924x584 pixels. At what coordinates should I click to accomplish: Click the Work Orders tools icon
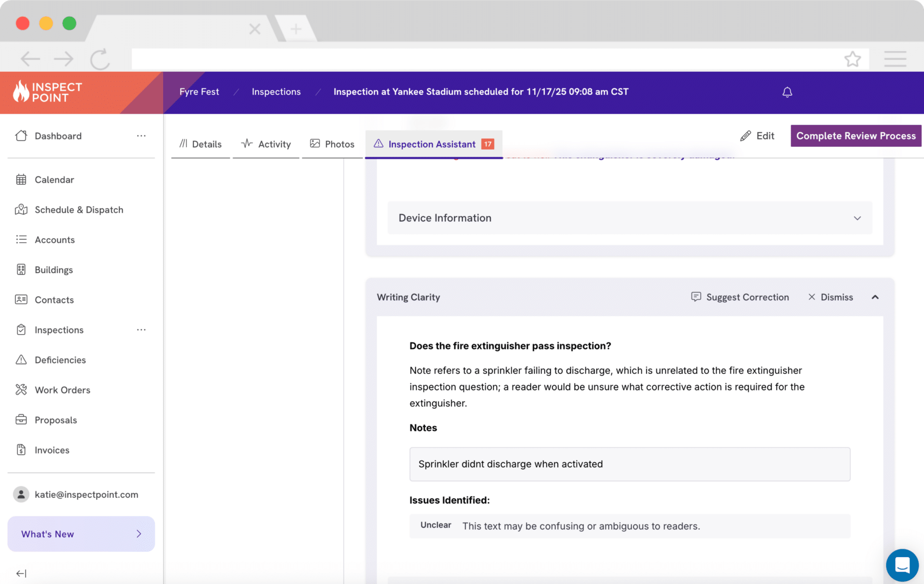(21, 390)
